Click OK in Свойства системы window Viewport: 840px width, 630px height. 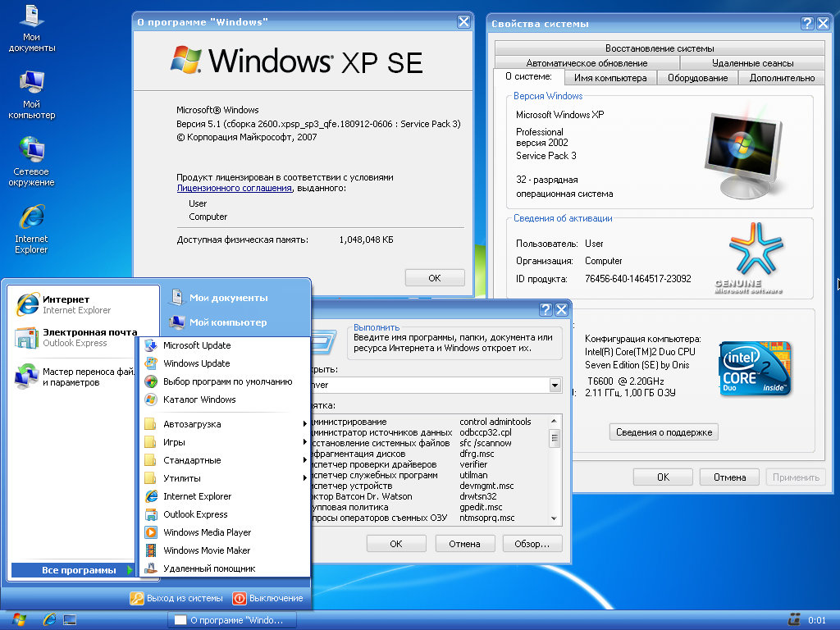tap(663, 477)
